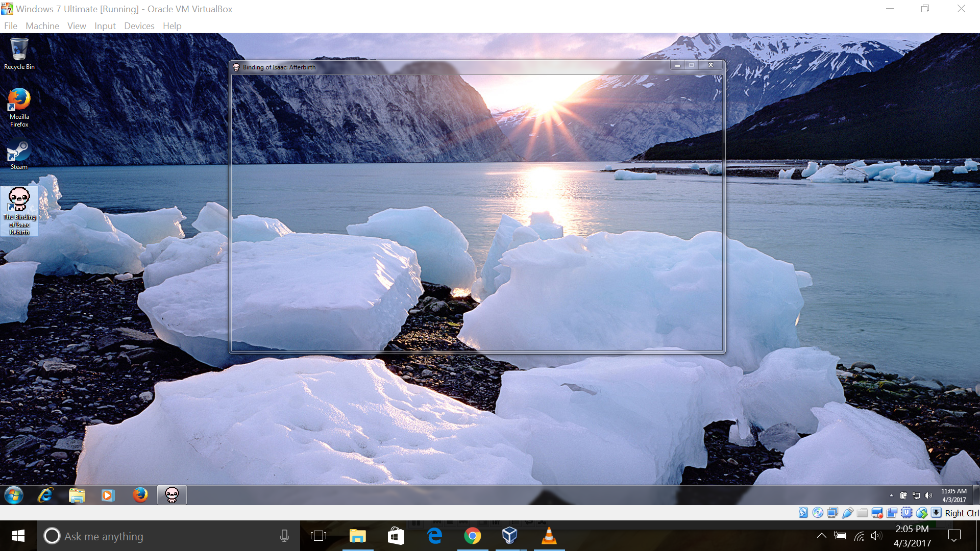
Task: Click the VirtualBox shared folders indicator
Action: 862,513
